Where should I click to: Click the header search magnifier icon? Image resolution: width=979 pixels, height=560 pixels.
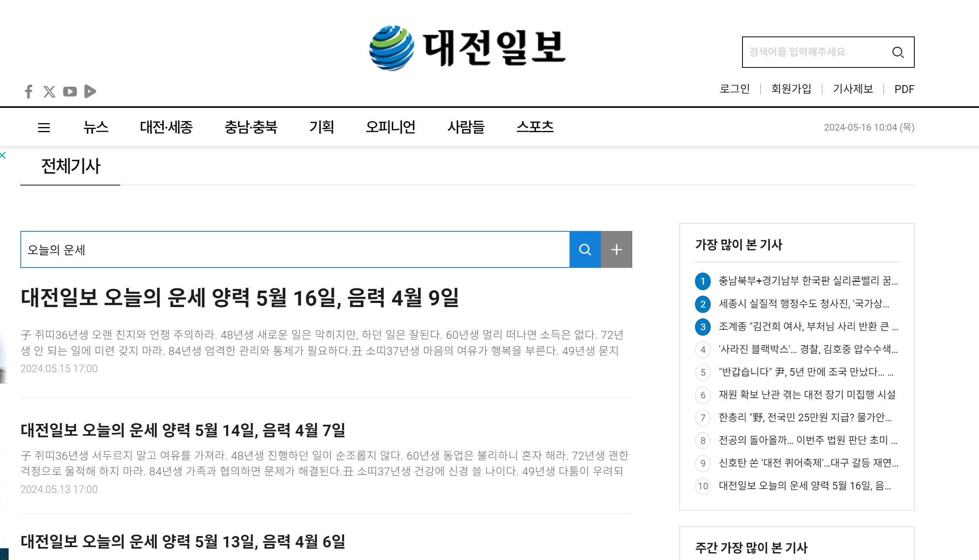tap(898, 52)
